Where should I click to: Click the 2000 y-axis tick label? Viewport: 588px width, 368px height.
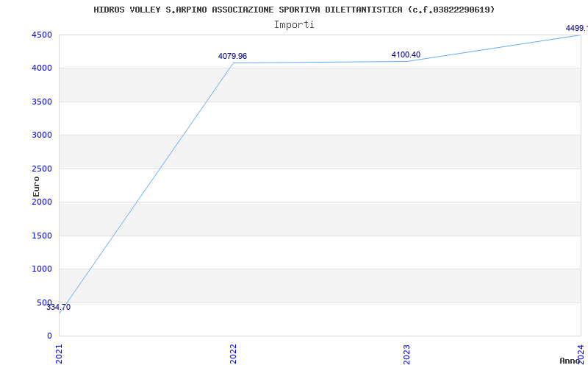pos(42,202)
